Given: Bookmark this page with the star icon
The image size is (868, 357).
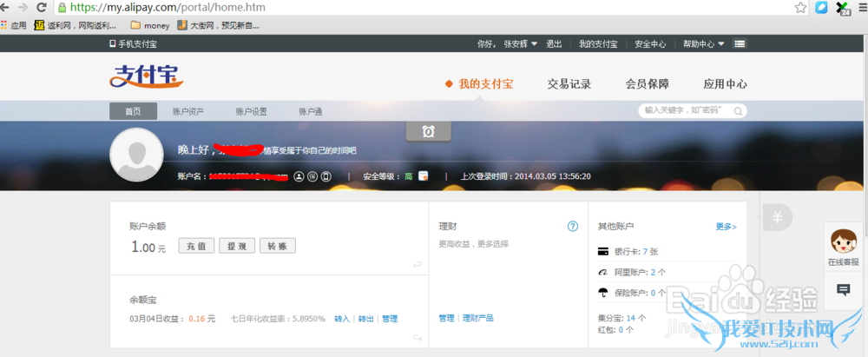Looking at the screenshot, I should click(x=800, y=7).
